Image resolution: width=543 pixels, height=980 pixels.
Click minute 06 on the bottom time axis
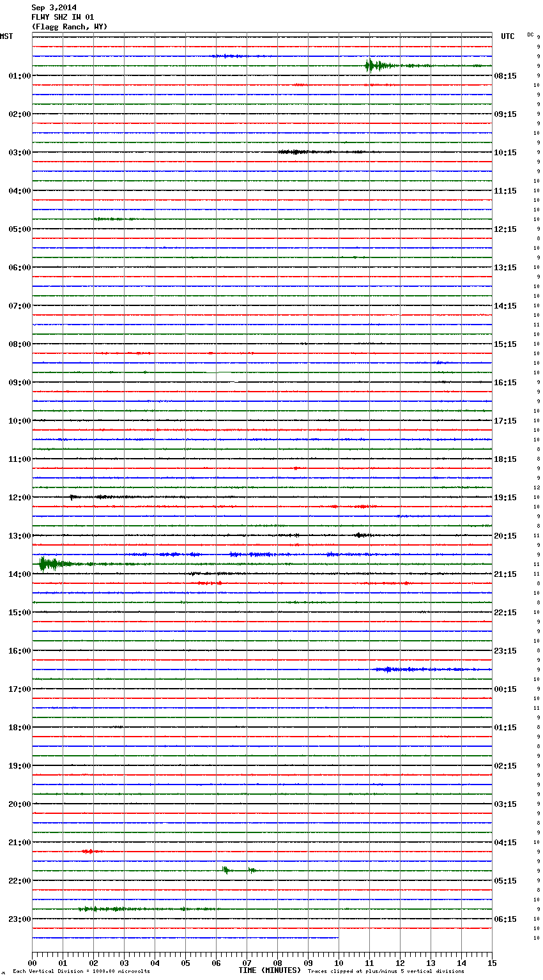click(216, 963)
